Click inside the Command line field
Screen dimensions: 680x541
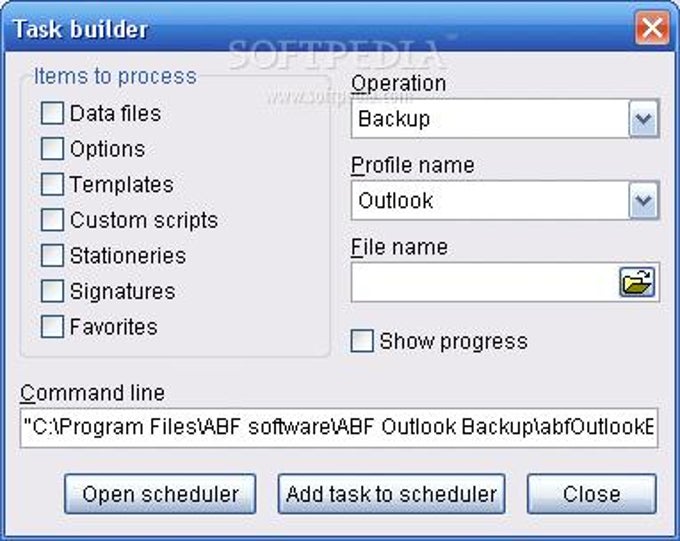338,427
